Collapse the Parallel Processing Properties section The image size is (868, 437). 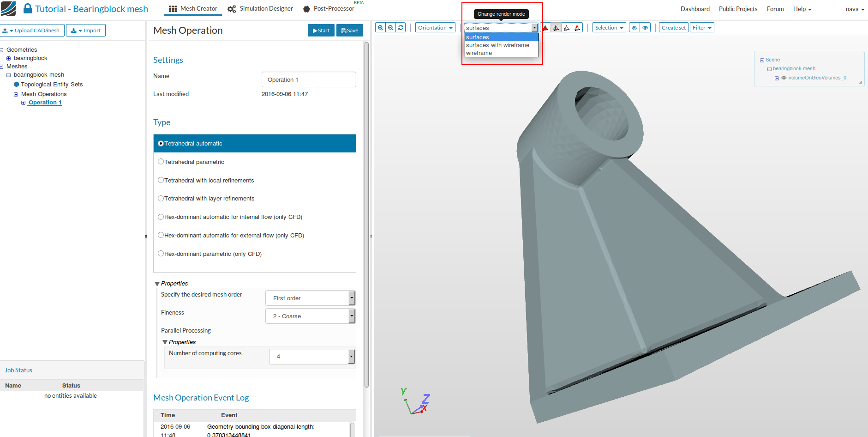tap(165, 342)
